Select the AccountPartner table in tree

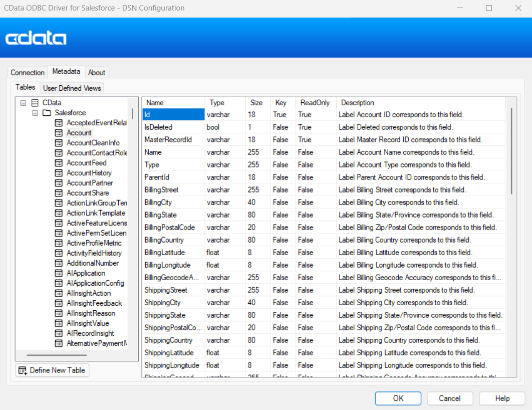(90, 183)
